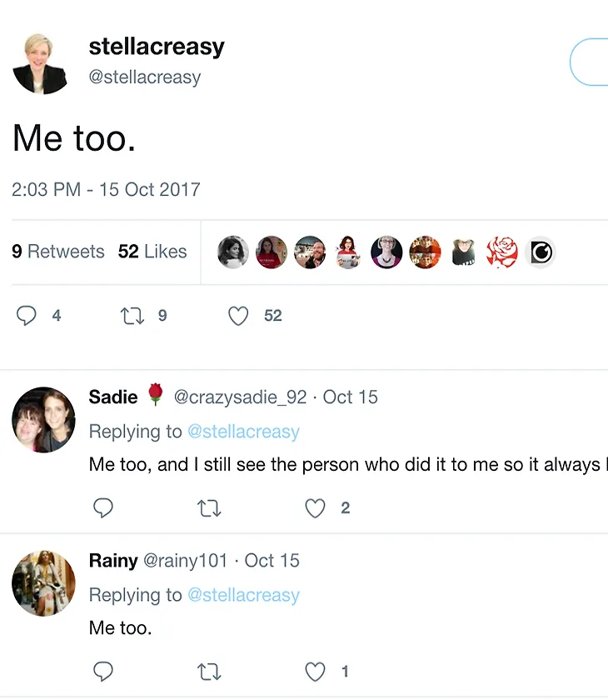608x700 pixels.
Task: Retweet the main stellacreasy tweet
Action: pyautogui.click(x=132, y=316)
